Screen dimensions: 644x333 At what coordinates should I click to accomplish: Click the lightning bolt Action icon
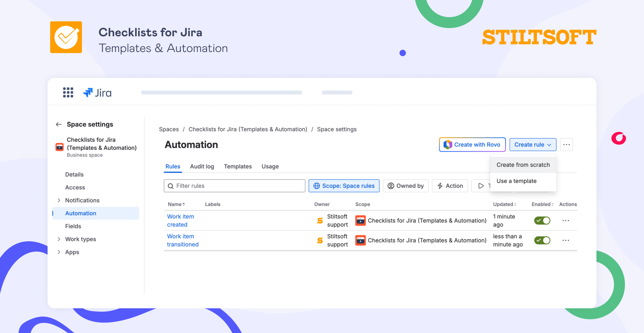pyautogui.click(x=440, y=186)
